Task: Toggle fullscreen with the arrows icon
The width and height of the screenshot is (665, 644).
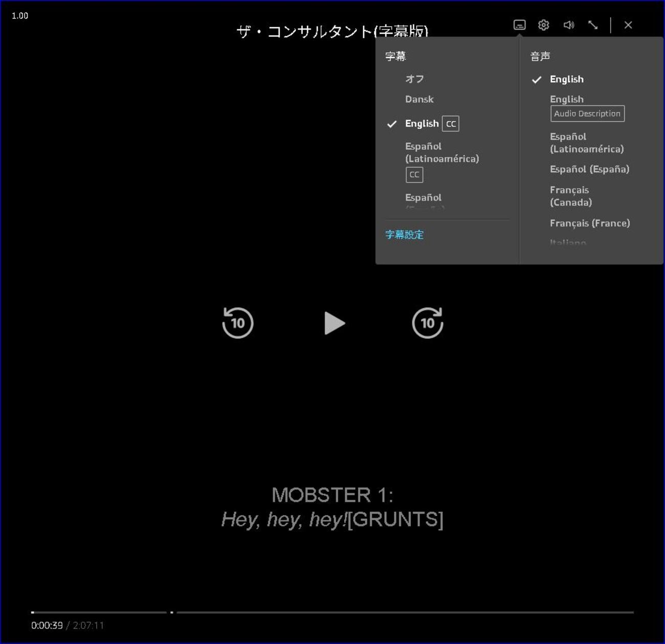Action: coord(593,25)
